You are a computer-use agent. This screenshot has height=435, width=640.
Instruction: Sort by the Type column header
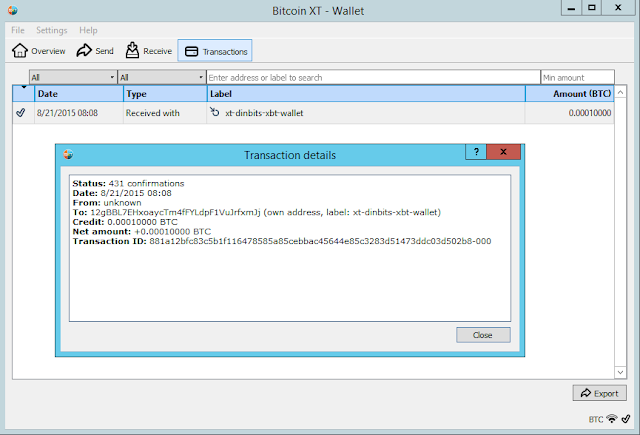coord(165,94)
